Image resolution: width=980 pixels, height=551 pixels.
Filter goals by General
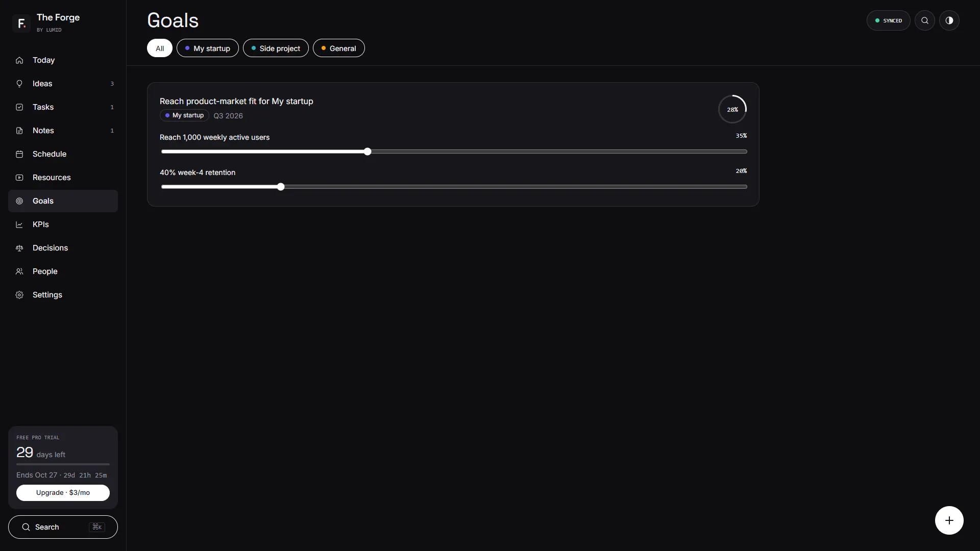(339, 48)
